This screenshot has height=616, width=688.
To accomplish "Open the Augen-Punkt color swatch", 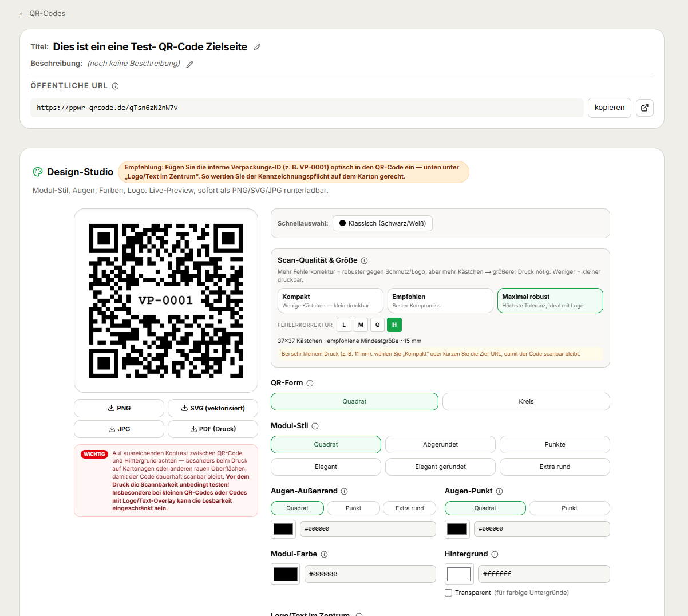I will click(457, 529).
